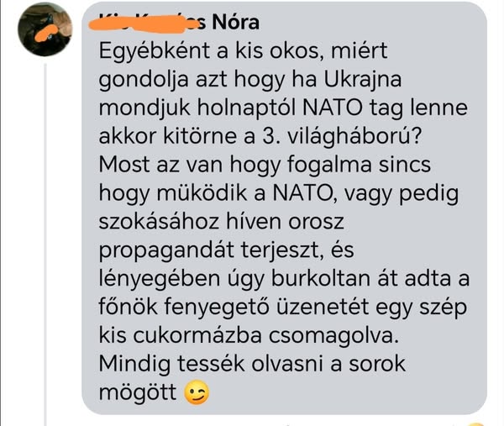Image resolution: width=504 pixels, height=426 pixels.
Task: Click the first 'NATO' in 'NATO tag lenne'
Action: point(333,108)
